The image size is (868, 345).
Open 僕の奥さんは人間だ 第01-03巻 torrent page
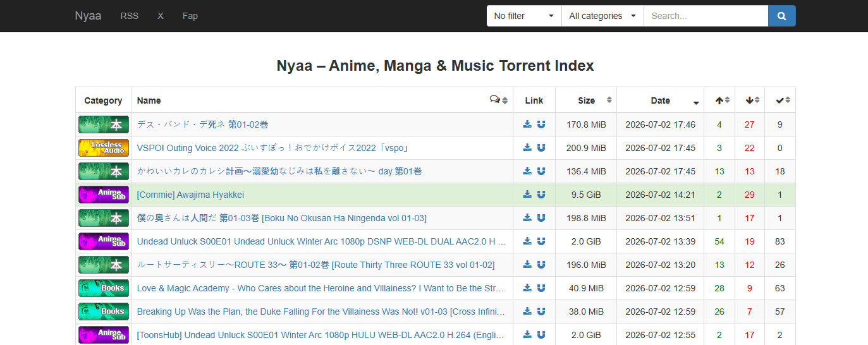coord(282,218)
